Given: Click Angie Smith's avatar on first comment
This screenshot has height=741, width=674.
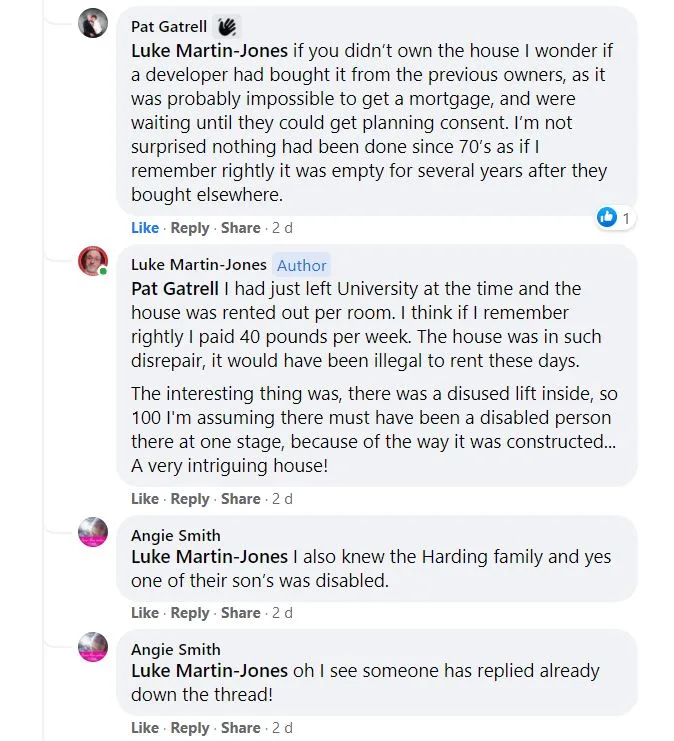Looking at the screenshot, I should (x=93, y=532).
